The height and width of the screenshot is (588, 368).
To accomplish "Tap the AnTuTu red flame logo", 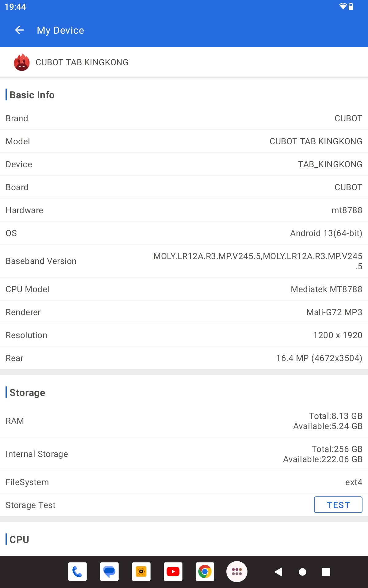I will (x=22, y=62).
